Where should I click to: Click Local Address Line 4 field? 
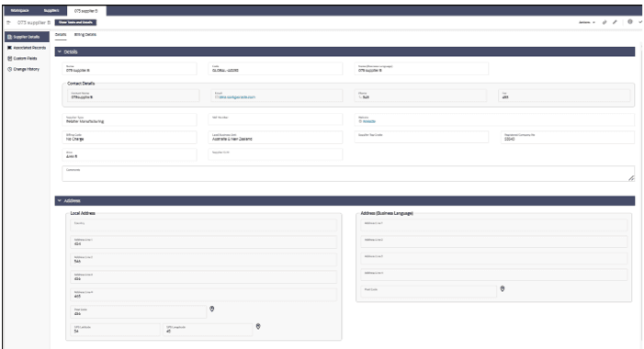point(203,295)
